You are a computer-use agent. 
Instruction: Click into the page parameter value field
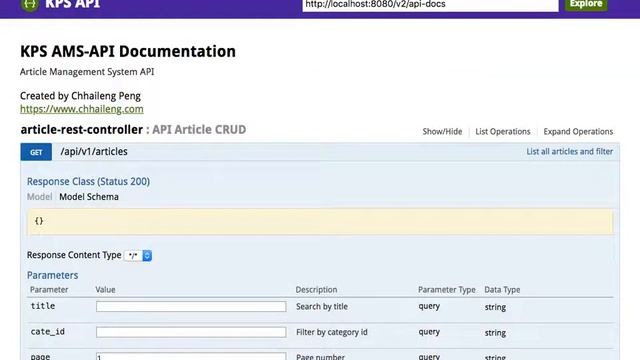pos(191,356)
